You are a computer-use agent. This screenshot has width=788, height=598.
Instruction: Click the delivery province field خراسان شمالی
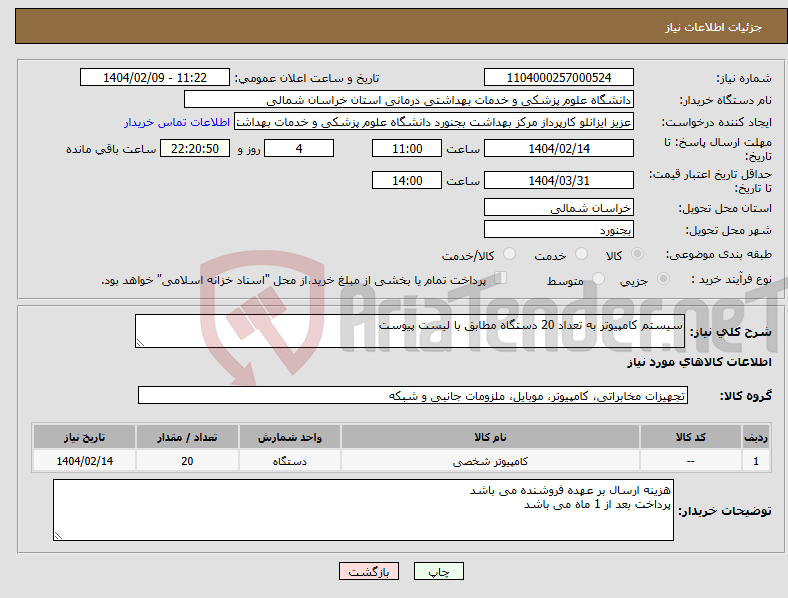558,208
